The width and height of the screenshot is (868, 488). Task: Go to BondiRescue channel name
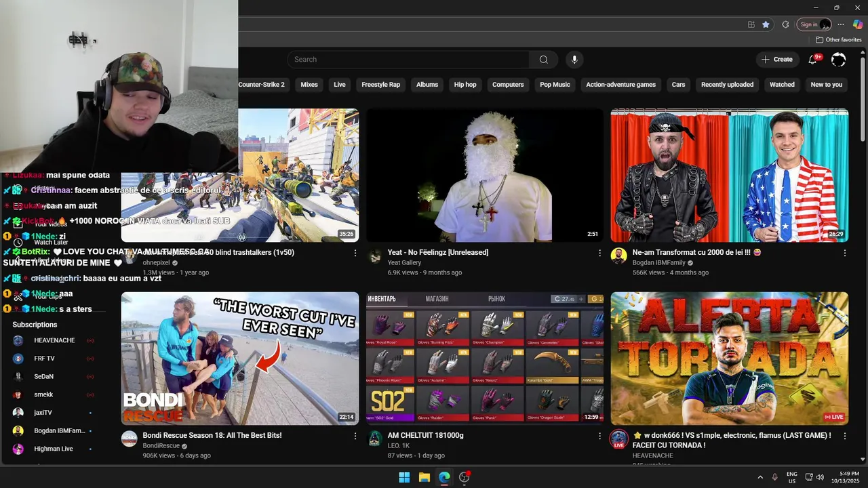(x=161, y=445)
